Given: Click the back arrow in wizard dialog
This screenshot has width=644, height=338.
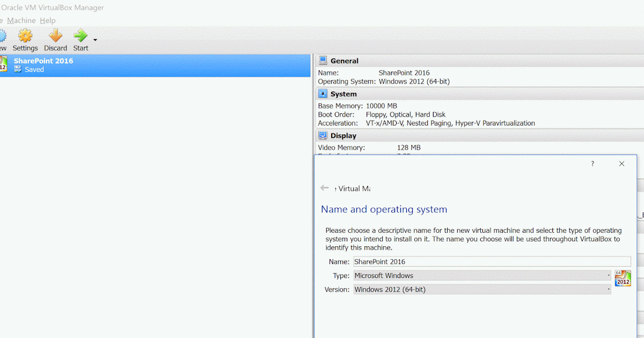Looking at the screenshot, I should [325, 188].
